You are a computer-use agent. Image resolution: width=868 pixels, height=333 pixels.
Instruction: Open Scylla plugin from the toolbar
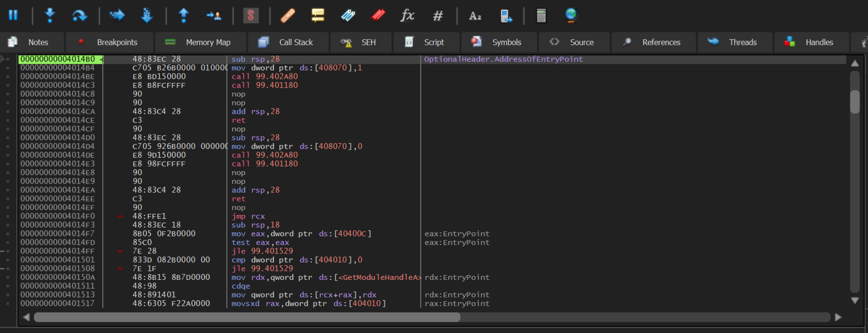click(251, 15)
